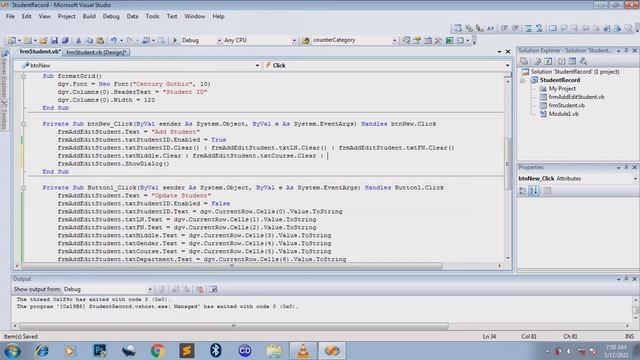Viewport: 640px width, 360px height.
Task: Save the current file with the floppy icon
Action: (54, 40)
